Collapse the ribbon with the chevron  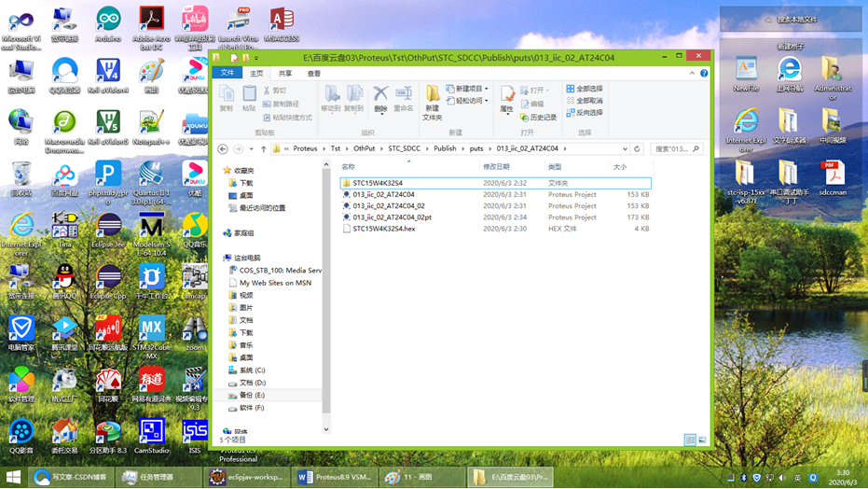pyautogui.click(x=692, y=73)
